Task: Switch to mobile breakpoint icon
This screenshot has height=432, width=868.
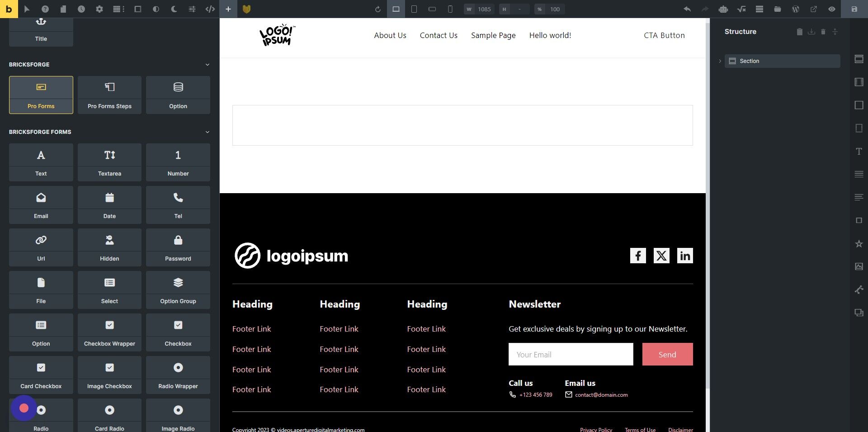Action: (450, 9)
